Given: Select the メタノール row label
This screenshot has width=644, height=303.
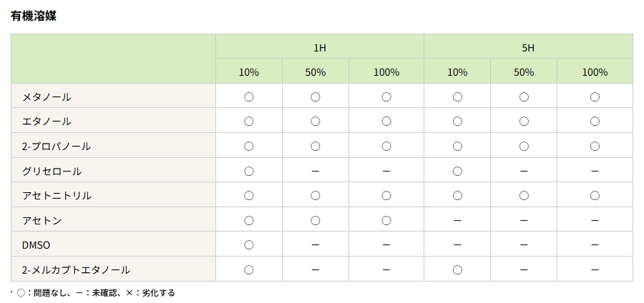Looking at the screenshot, I should 47,96.
